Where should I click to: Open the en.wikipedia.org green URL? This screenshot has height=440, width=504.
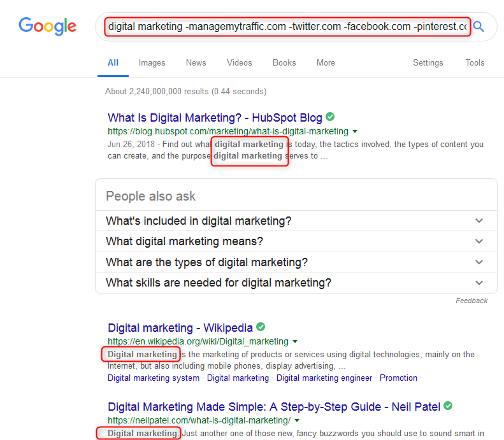(198, 341)
